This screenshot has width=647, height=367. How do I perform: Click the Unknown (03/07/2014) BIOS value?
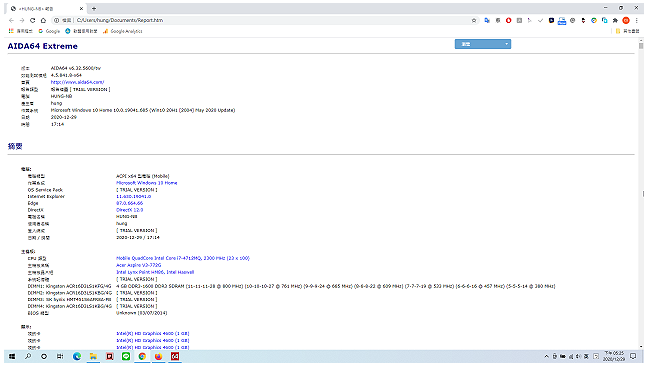point(142,313)
